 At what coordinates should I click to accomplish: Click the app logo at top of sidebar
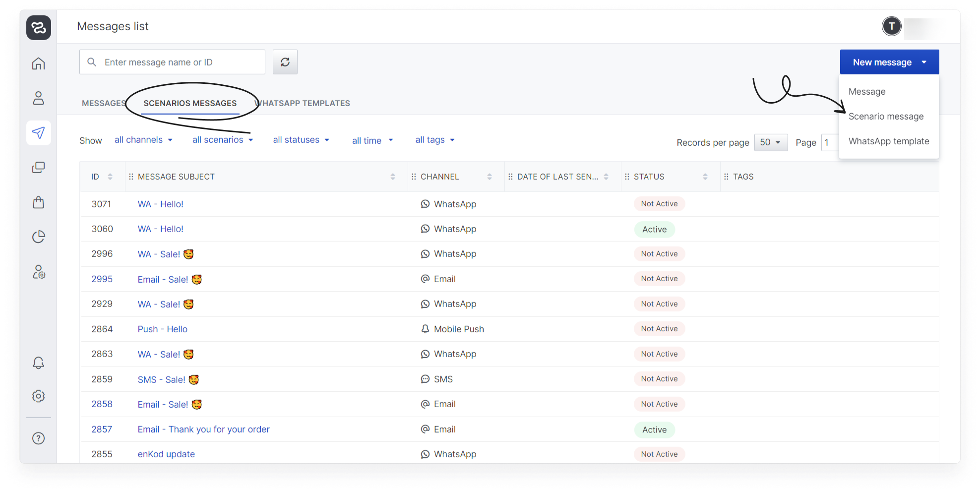[39, 27]
